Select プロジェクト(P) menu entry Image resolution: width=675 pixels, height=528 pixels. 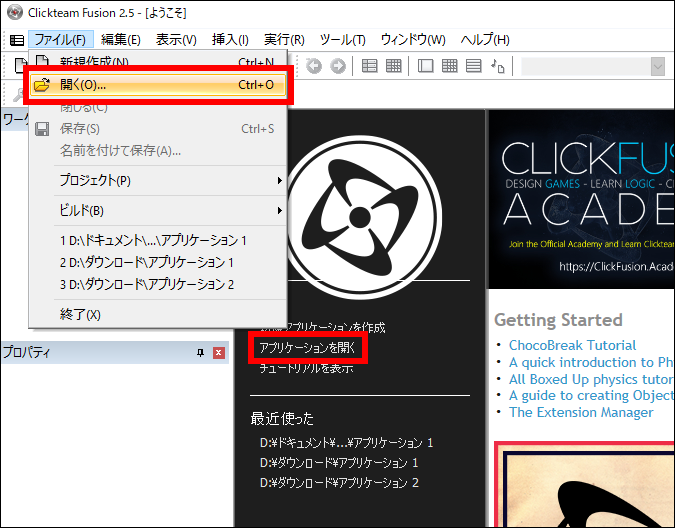click(x=158, y=180)
